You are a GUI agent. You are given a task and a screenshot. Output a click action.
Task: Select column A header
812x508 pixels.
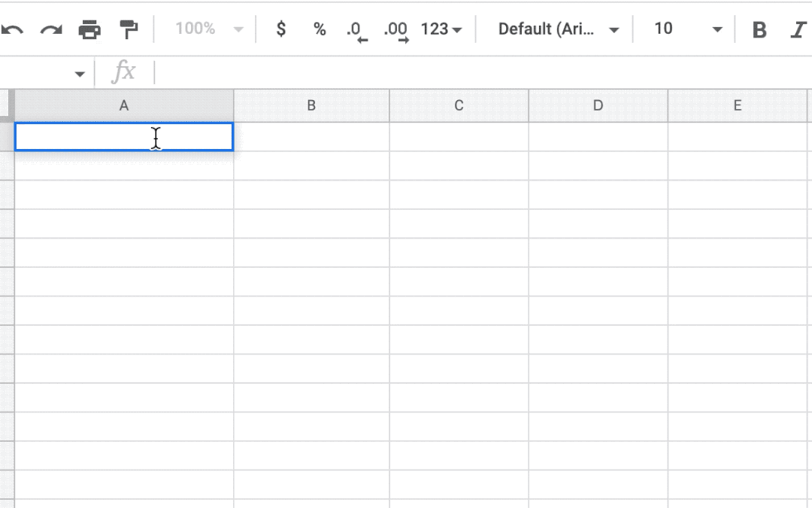(x=124, y=106)
